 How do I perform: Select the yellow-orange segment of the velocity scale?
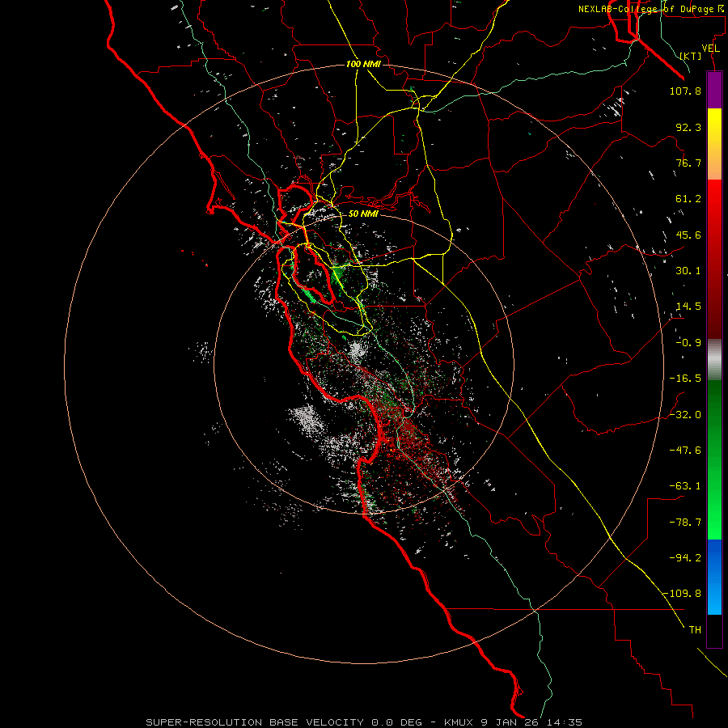click(x=714, y=144)
